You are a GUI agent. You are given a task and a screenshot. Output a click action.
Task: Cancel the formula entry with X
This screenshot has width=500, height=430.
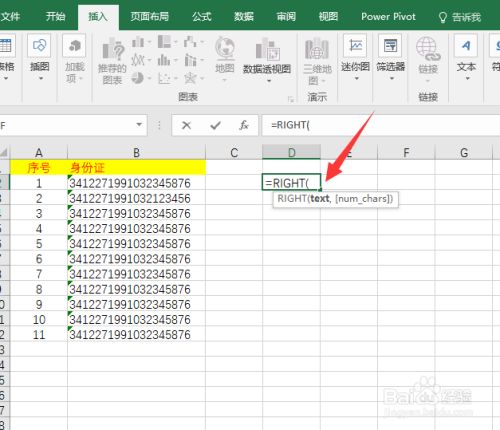pos(186,125)
